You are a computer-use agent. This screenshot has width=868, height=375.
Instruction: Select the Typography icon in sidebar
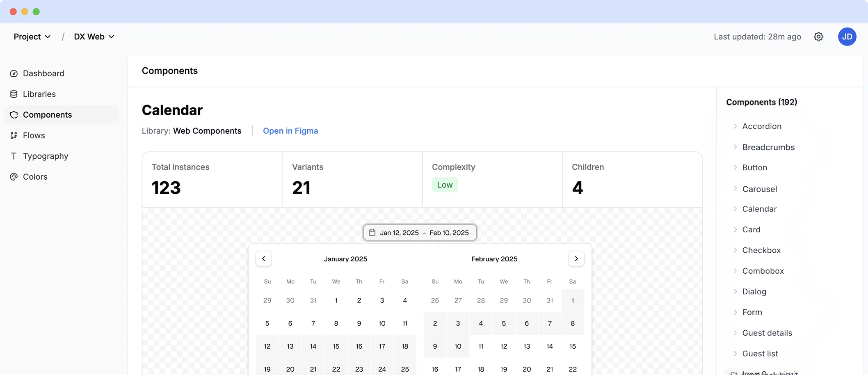coord(14,156)
